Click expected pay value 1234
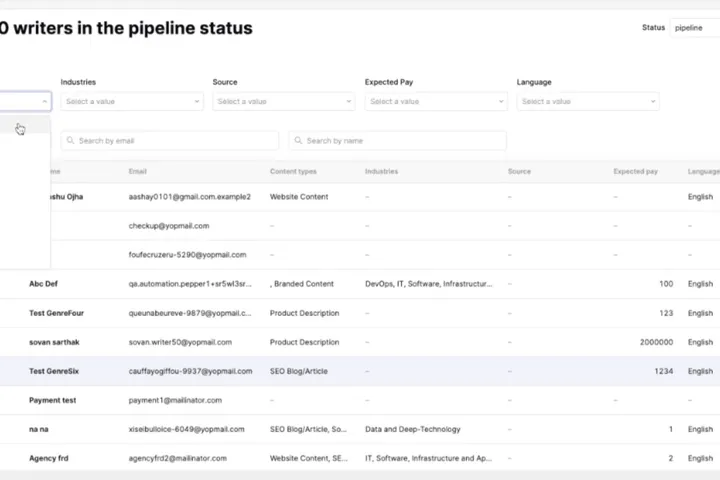Image resolution: width=720 pixels, height=480 pixels. pos(664,371)
